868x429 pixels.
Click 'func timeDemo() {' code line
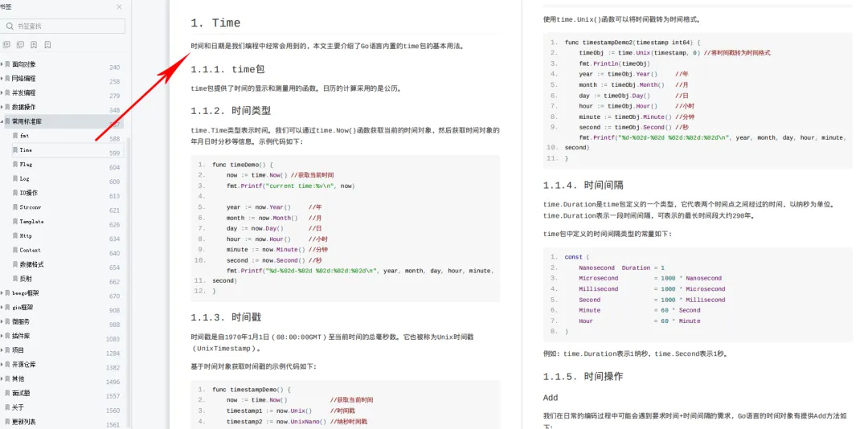coord(243,165)
